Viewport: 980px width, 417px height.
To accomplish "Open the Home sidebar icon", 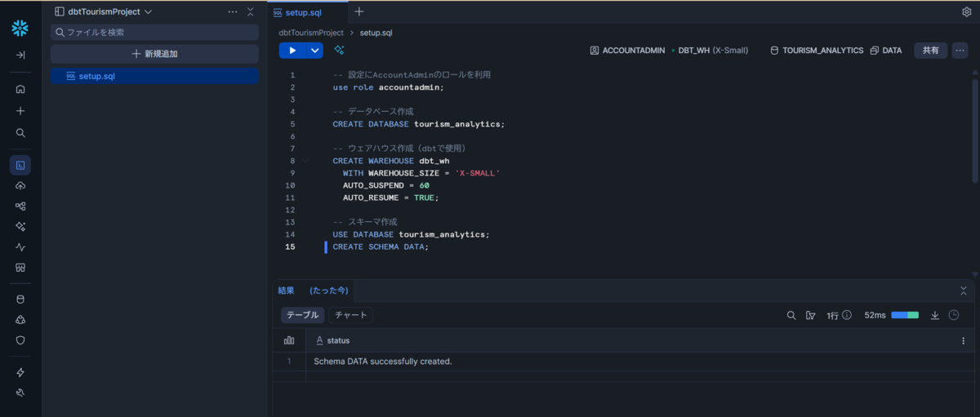I will click(x=20, y=90).
